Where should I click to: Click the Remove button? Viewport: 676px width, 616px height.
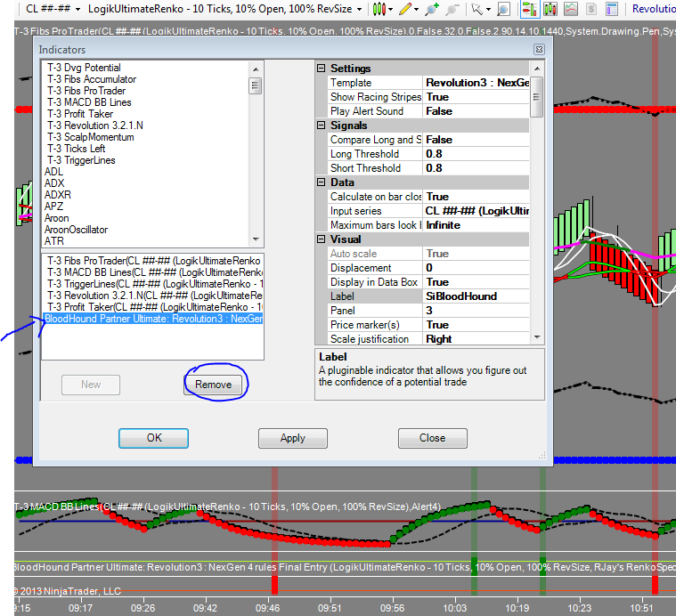(214, 385)
